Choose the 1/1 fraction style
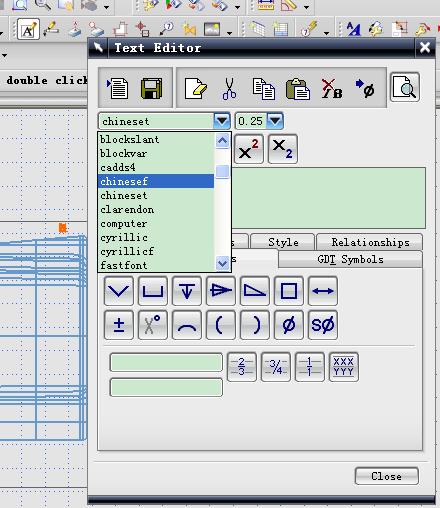 point(310,367)
